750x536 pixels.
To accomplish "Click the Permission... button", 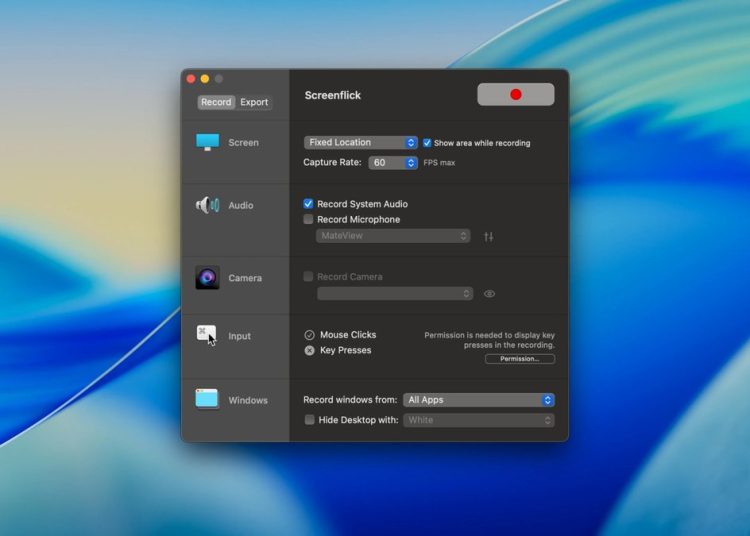I will pos(519,358).
